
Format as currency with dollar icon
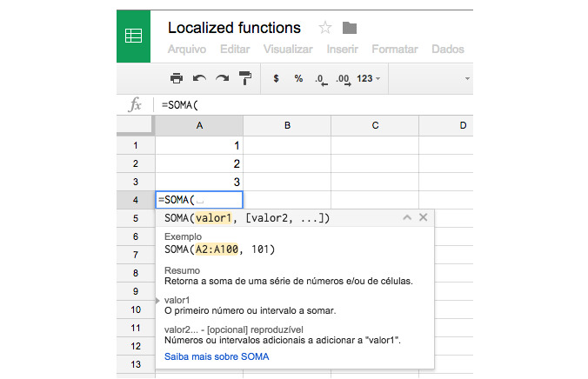point(277,78)
